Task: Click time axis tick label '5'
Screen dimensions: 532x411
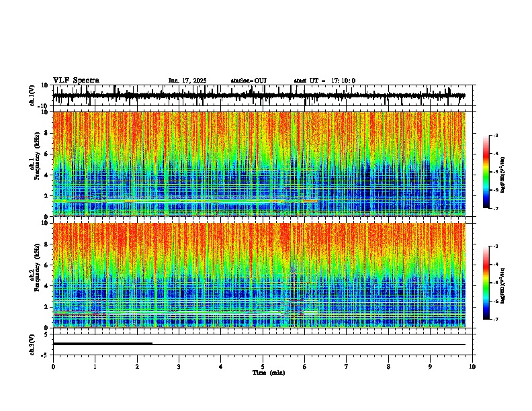Action: [263, 367]
